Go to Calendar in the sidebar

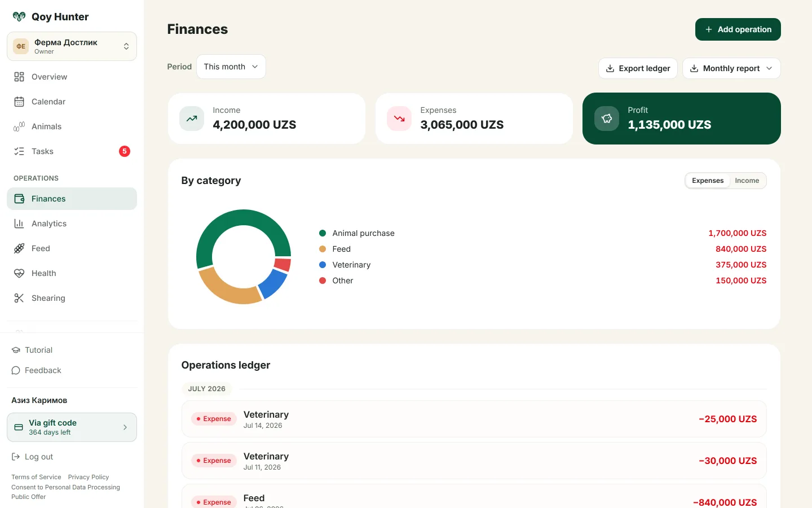tap(72, 102)
